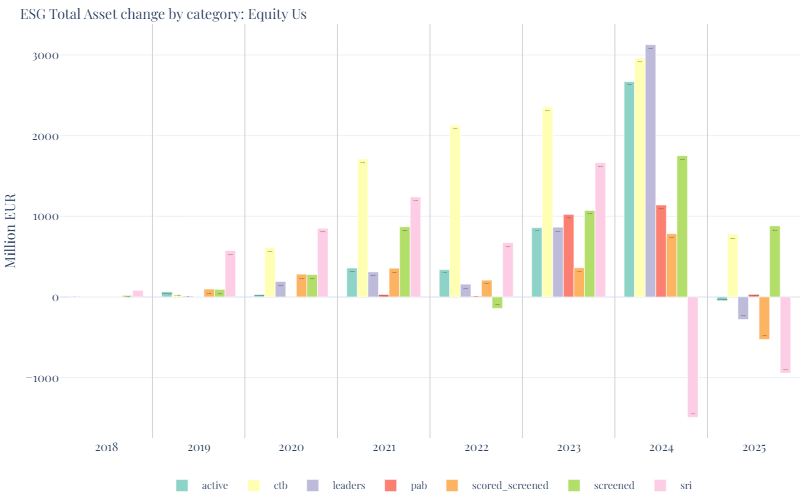Click the 2024 screened green bar
Viewport: 800px width, 500px height.
coord(681,227)
